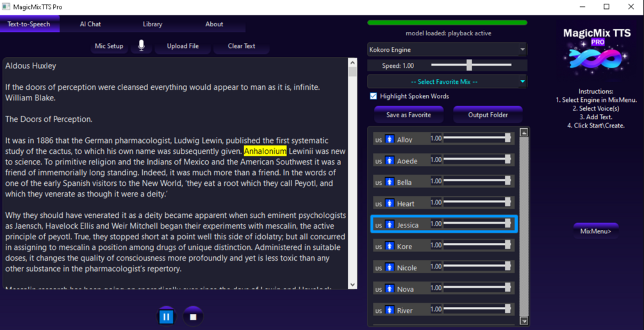Click the Kore voice weight slider
Screen dimensions: 644x330
point(477,245)
